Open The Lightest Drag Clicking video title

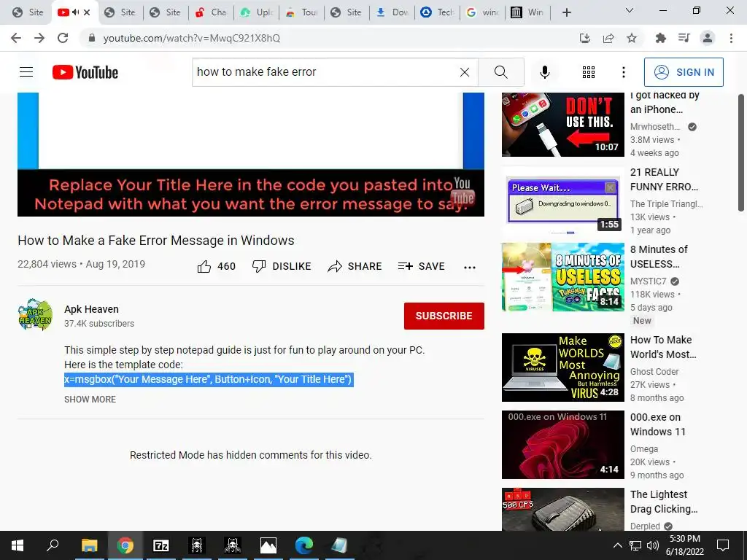coord(664,502)
